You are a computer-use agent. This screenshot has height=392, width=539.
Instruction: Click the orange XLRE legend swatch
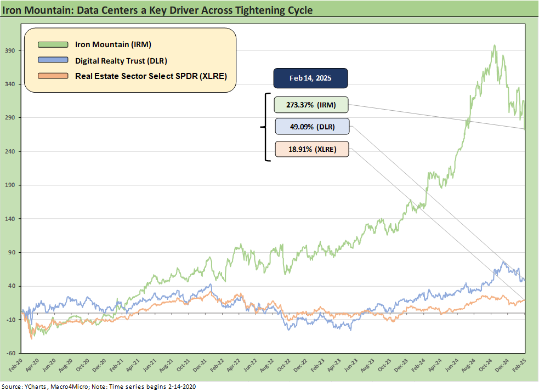tap(53, 76)
